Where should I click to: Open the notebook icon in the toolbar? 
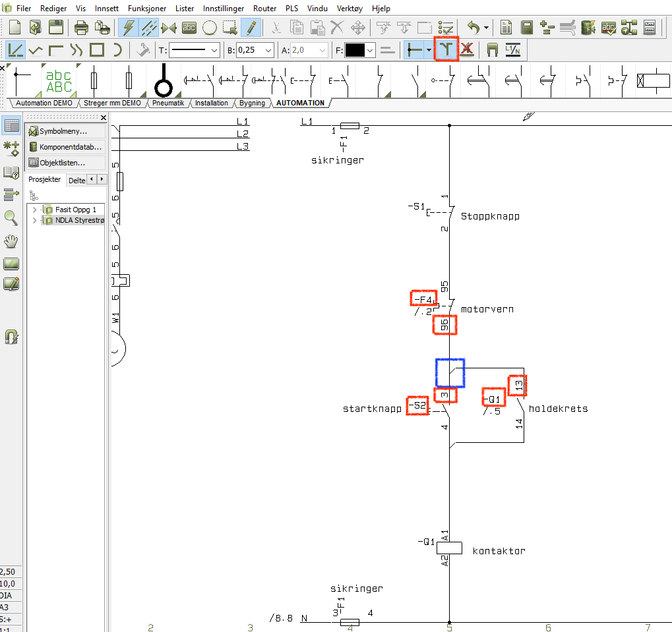coord(527,28)
